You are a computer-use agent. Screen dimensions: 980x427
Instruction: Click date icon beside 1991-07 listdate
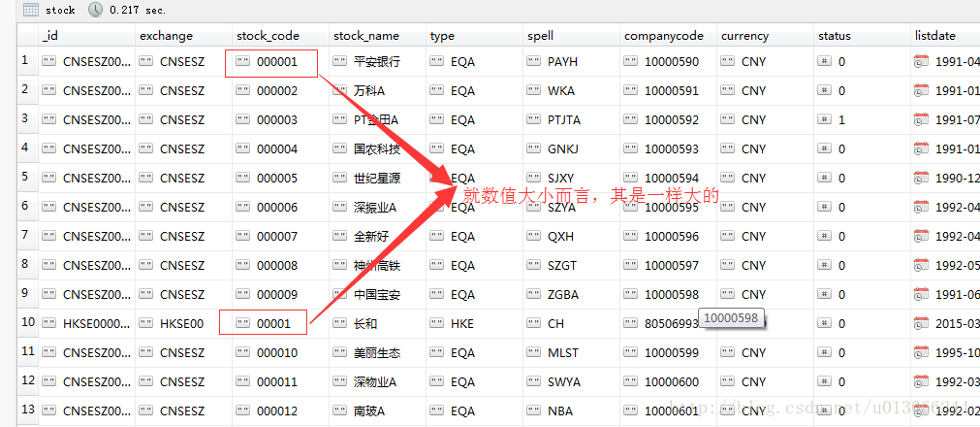coord(921,119)
